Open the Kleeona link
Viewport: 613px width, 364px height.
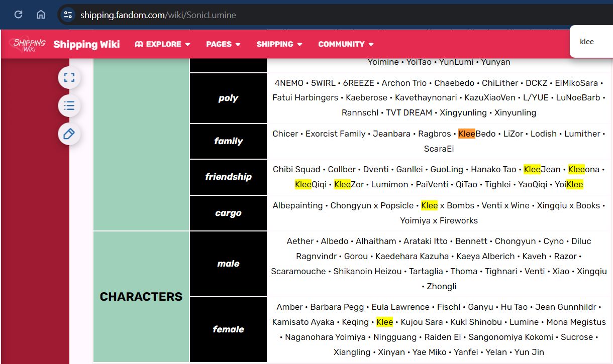pyautogui.click(x=584, y=169)
